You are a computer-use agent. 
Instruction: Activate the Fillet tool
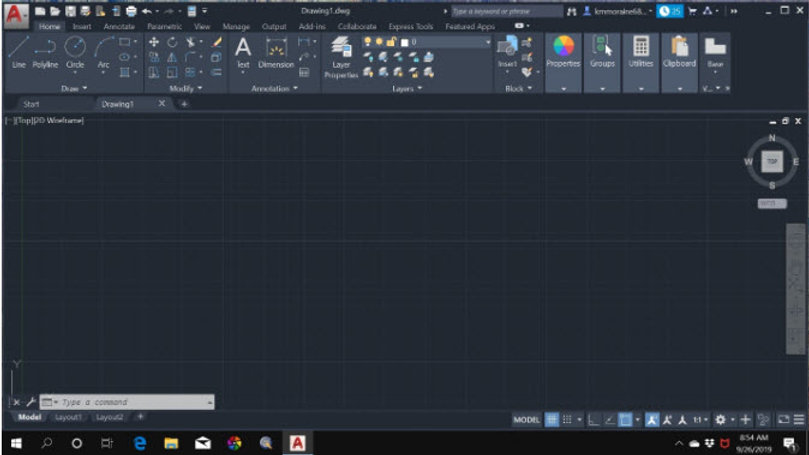pos(190,57)
